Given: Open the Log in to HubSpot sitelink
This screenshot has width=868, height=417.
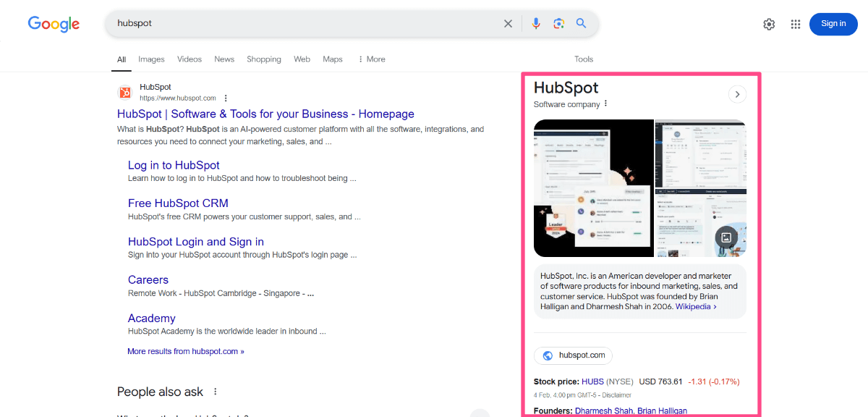Looking at the screenshot, I should pyautogui.click(x=174, y=165).
